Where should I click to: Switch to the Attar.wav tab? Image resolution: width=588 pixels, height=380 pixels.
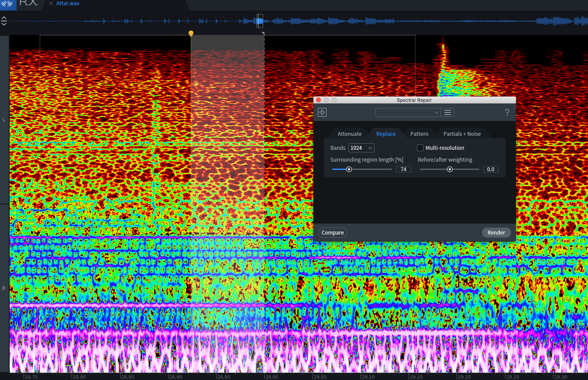pos(68,3)
